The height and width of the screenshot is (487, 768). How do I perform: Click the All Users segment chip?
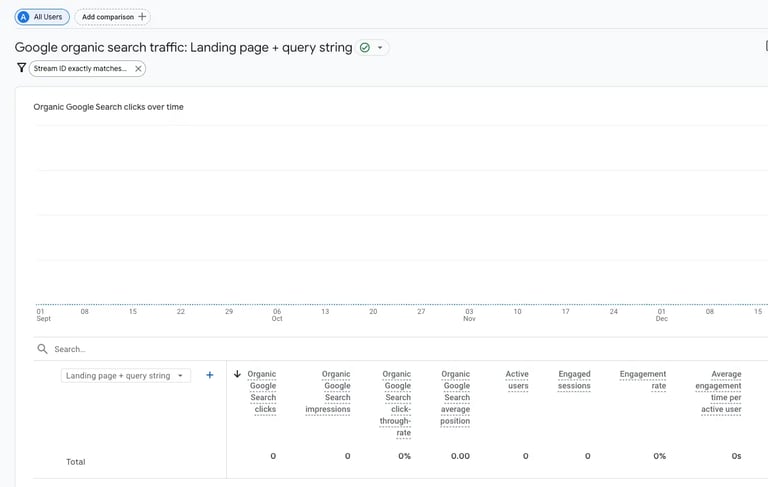(x=42, y=17)
